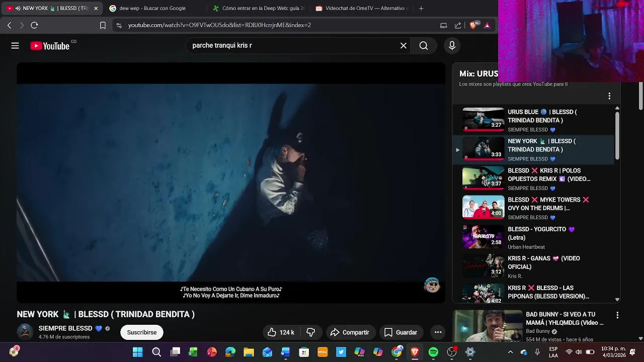The image size is (644, 362).
Task: Open Brave Rewards triangle icon
Action: tap(487, 25)
